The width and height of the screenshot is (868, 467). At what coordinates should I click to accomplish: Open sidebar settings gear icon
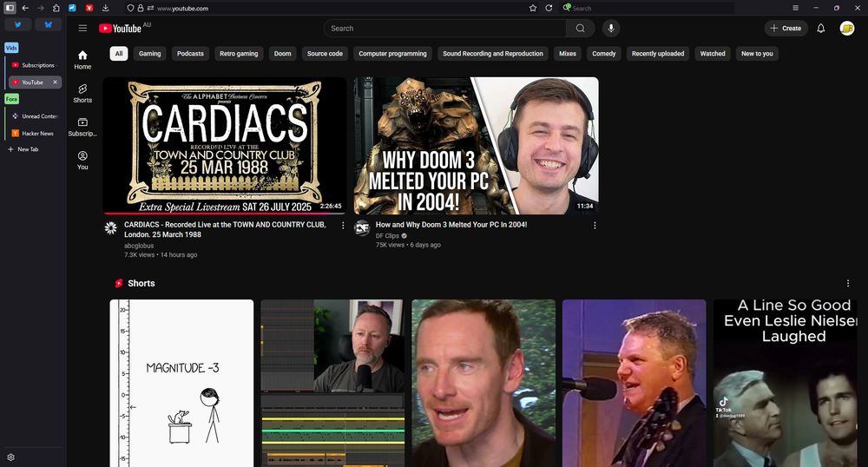(10, 457)
